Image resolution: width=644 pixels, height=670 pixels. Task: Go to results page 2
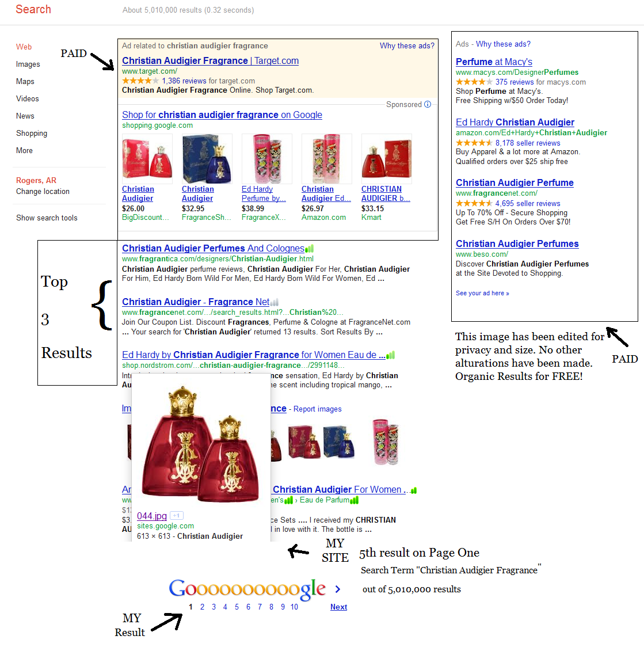tap(202, 607)
